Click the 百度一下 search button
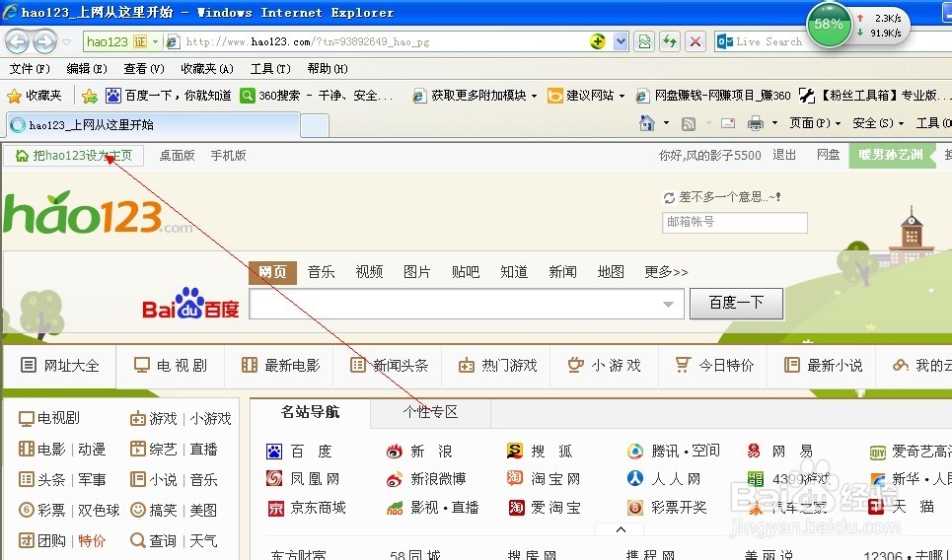 [737, 304]
